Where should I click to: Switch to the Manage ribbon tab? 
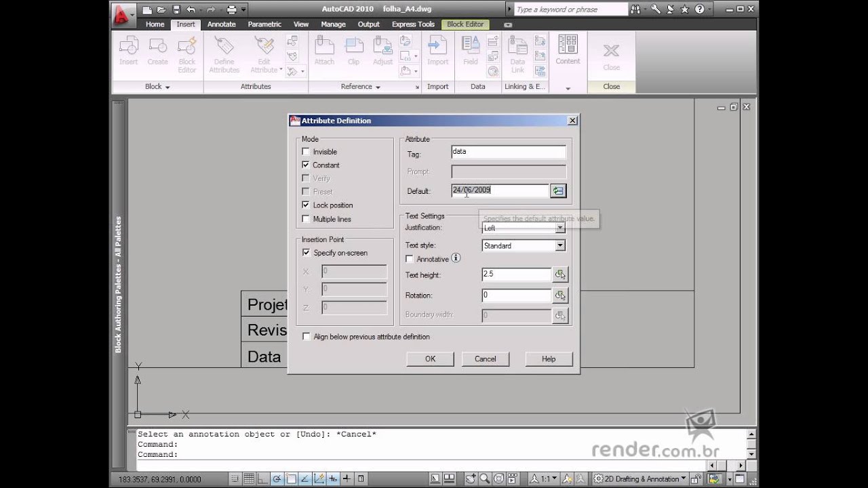[x=333, y=24]
